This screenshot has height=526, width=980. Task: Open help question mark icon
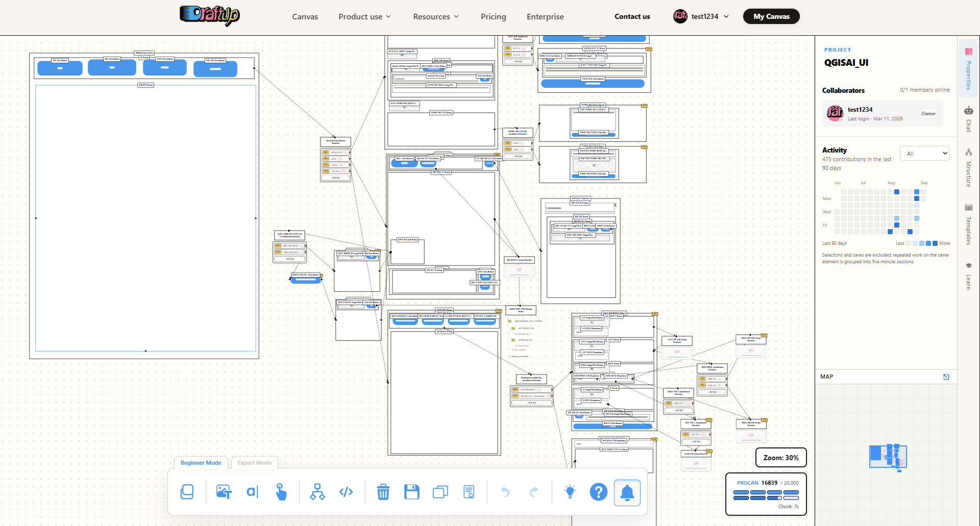coord(599,492)
